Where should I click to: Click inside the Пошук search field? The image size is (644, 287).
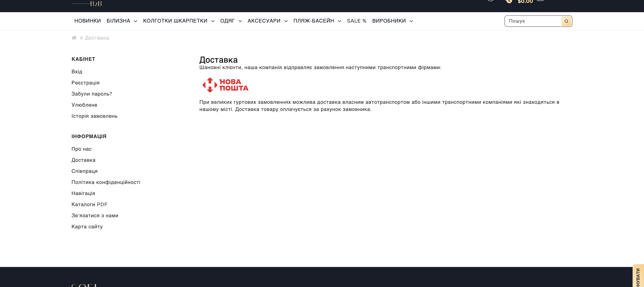533,21
